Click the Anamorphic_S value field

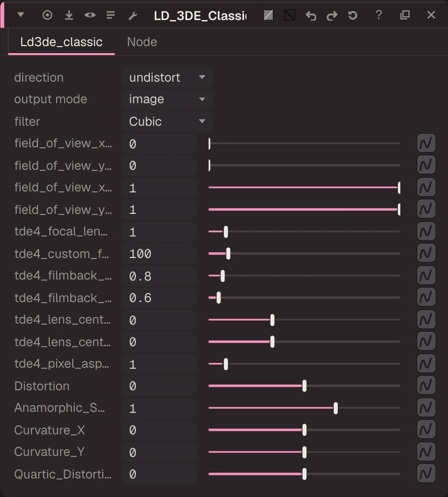tap(159, 408)
